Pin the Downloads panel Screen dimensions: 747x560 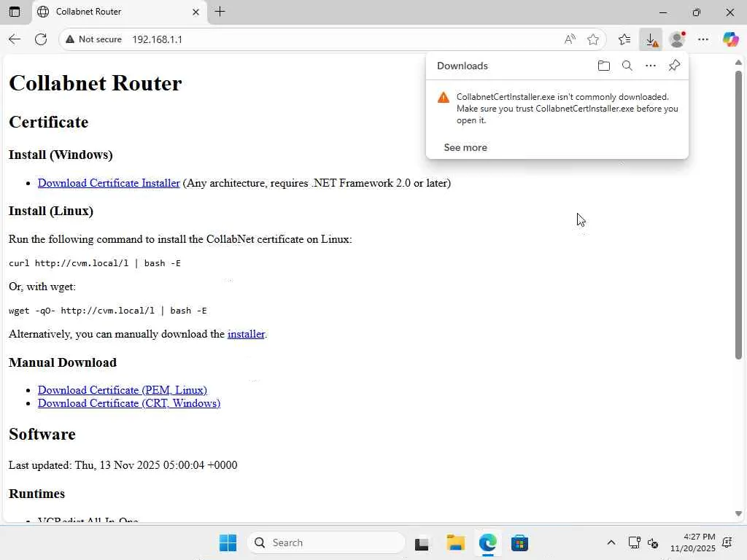pyautogui.click(x=674, y=66)
